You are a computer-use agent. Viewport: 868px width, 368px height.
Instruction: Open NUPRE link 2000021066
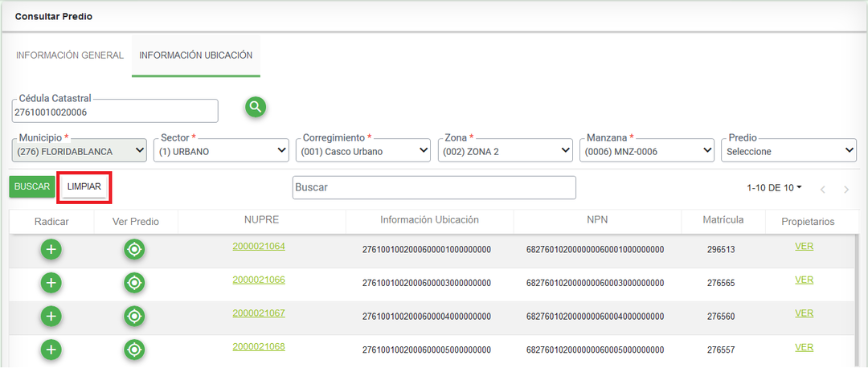pyautogui.click(x=259, y=280)
